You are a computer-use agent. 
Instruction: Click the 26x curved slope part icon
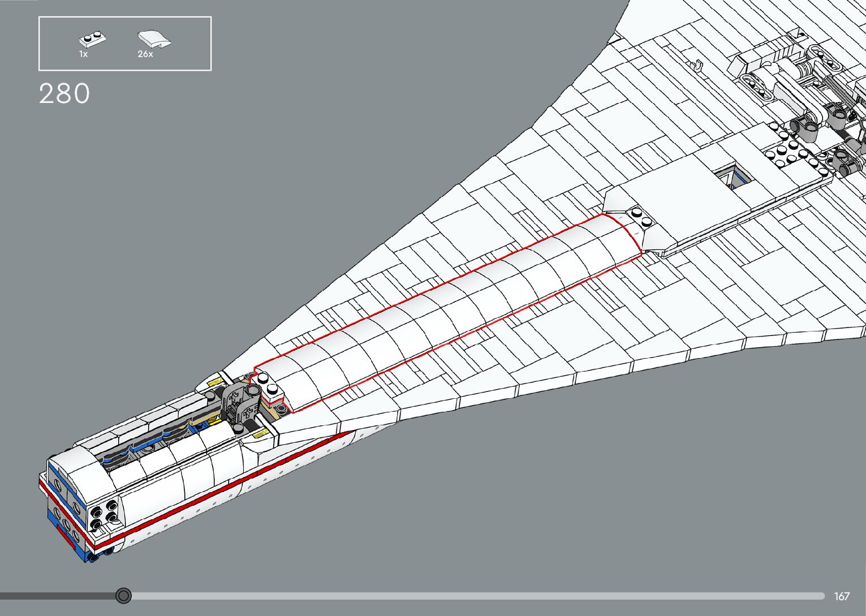154,39
